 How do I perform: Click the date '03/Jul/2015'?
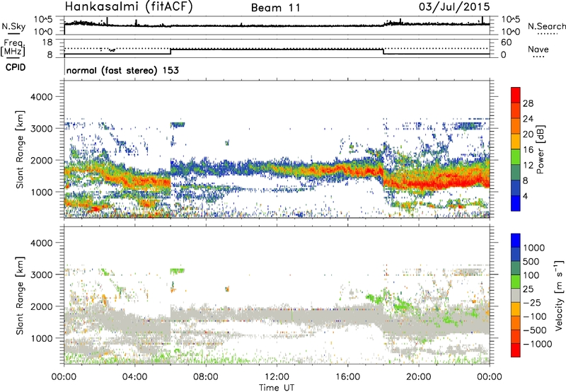pos(454,7)
